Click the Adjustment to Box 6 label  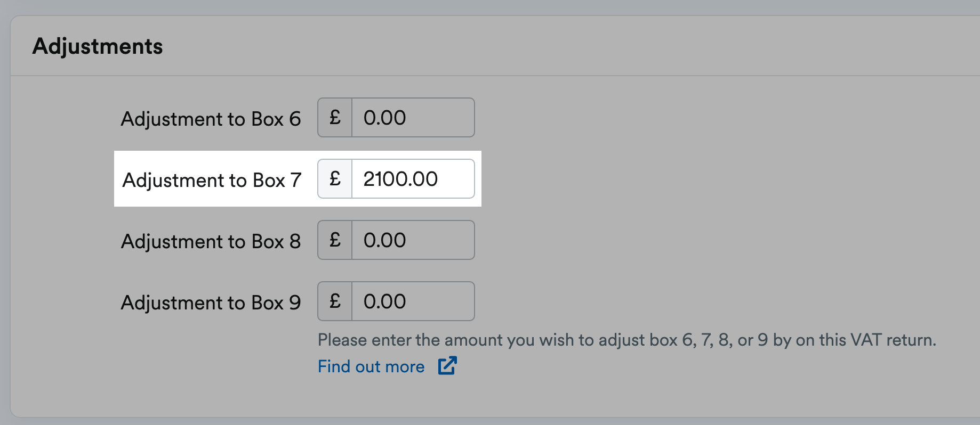[211, 119]
